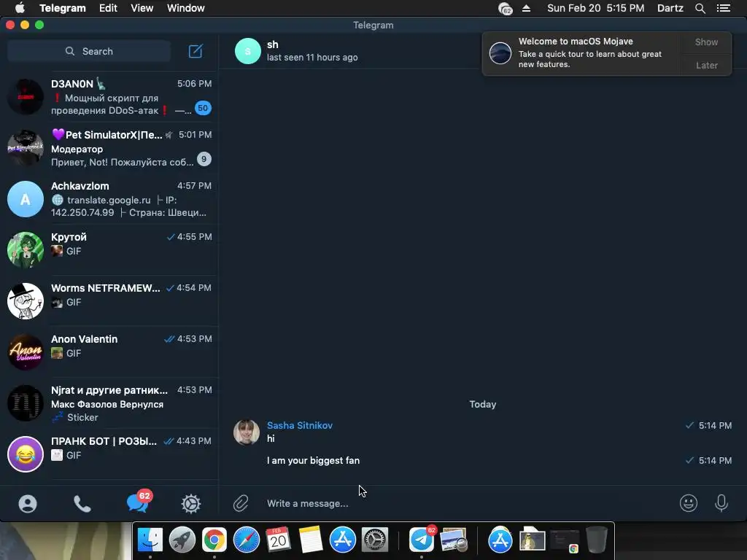Open the Calls tab phone icon
The image size is (747, 560).
point(82,504)
